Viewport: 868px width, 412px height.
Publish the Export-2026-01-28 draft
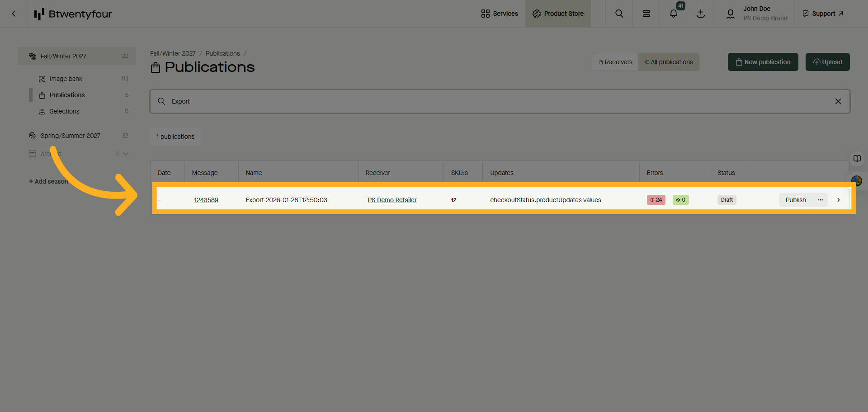[x=796, y=199]
